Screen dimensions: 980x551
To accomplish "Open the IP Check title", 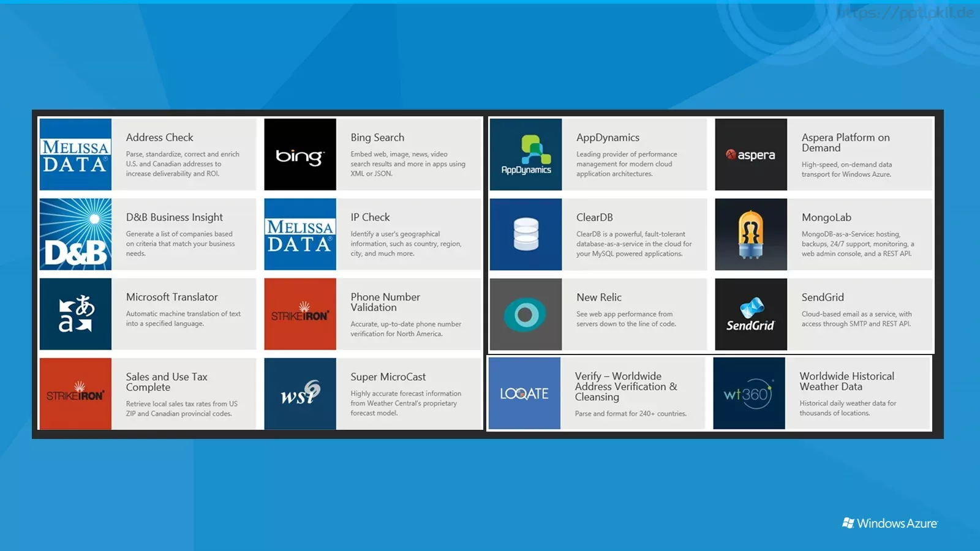I will click(x=370, y=217).
